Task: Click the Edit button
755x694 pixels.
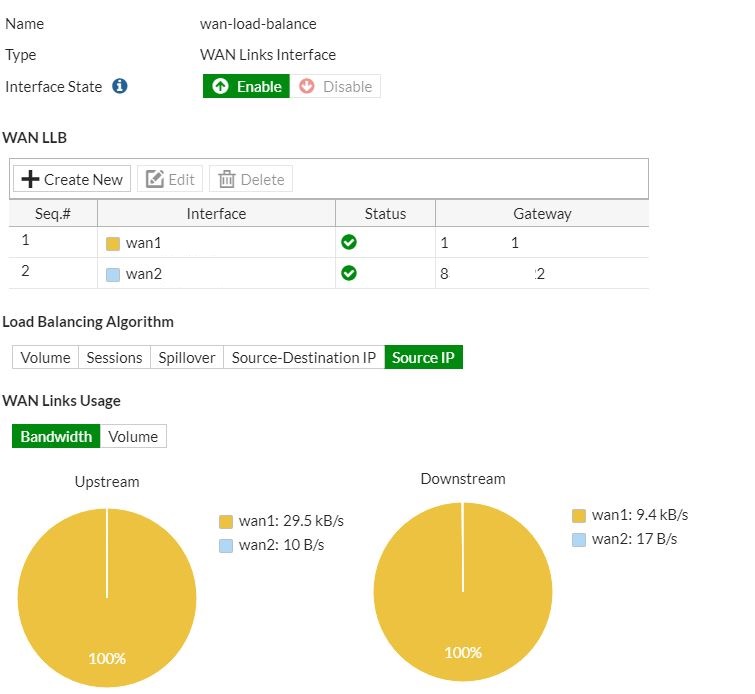Action: click(x=170, y=179)
